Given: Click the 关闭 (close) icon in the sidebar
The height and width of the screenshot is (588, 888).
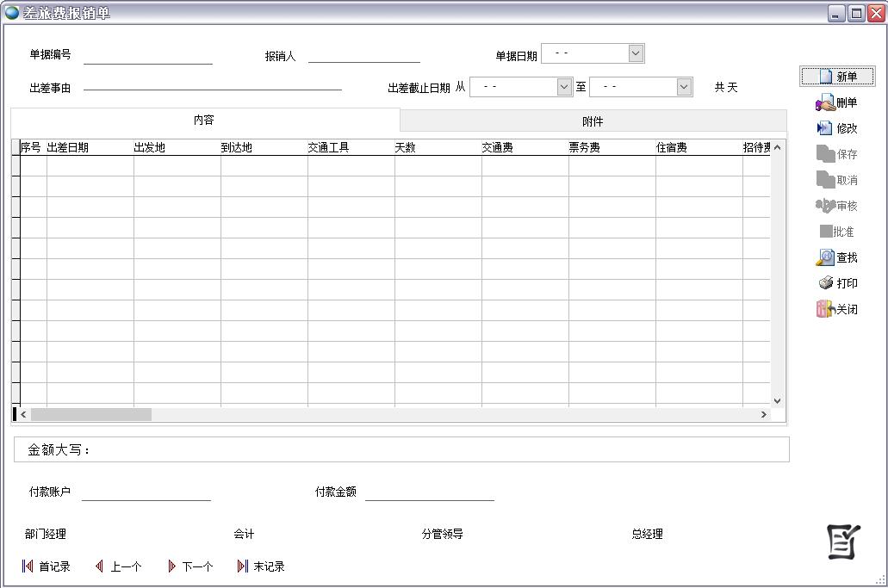Looking at the screenshot, I should 825,309.
